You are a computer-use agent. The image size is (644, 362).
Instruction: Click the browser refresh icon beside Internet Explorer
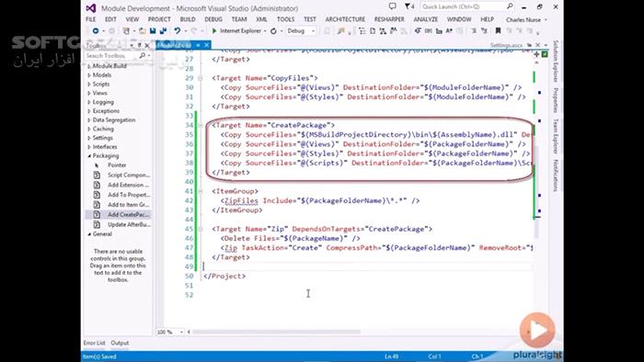[x=273, y=30]
